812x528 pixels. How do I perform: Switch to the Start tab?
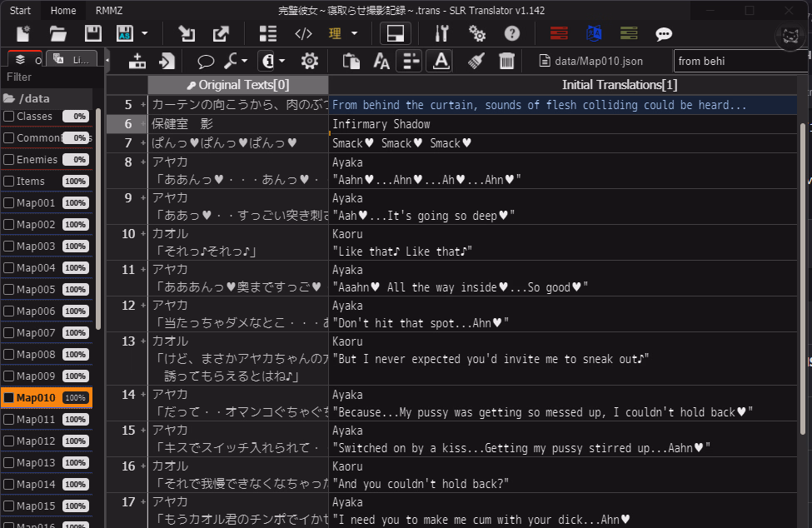[21, 11]
